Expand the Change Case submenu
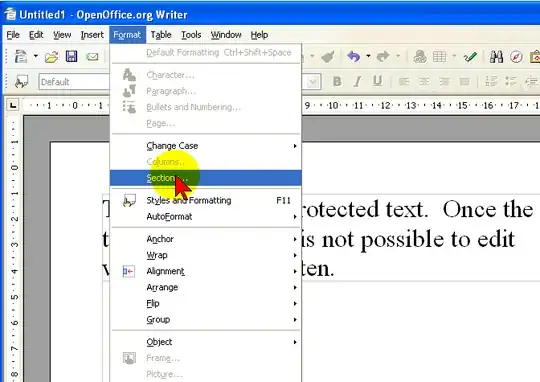Image resolution: width=540 pixels, height=382 pixels. (x=206, y=146)
